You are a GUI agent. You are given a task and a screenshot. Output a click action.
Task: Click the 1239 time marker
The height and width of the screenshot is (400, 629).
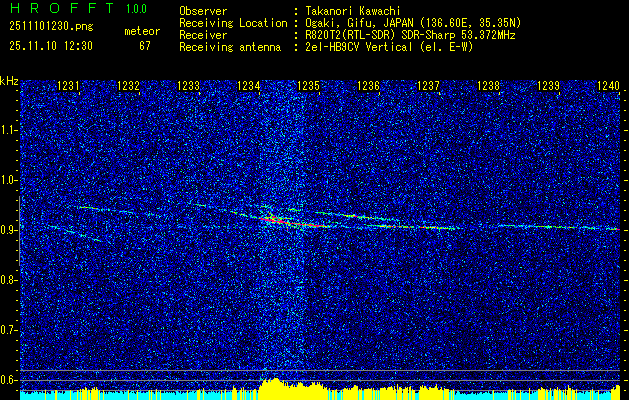(x=548, y=86)
